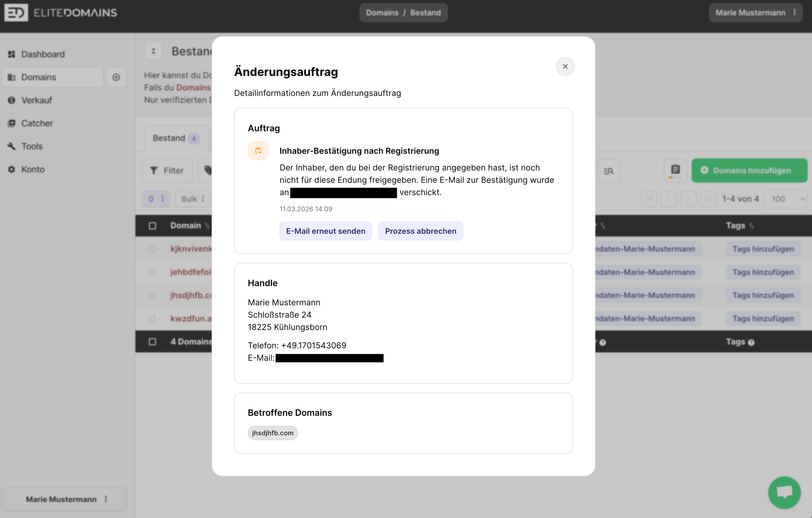Click the Domains / Bestand breadcrumb
The width and height of the screenshot is (812, 518).
point(403,13)
